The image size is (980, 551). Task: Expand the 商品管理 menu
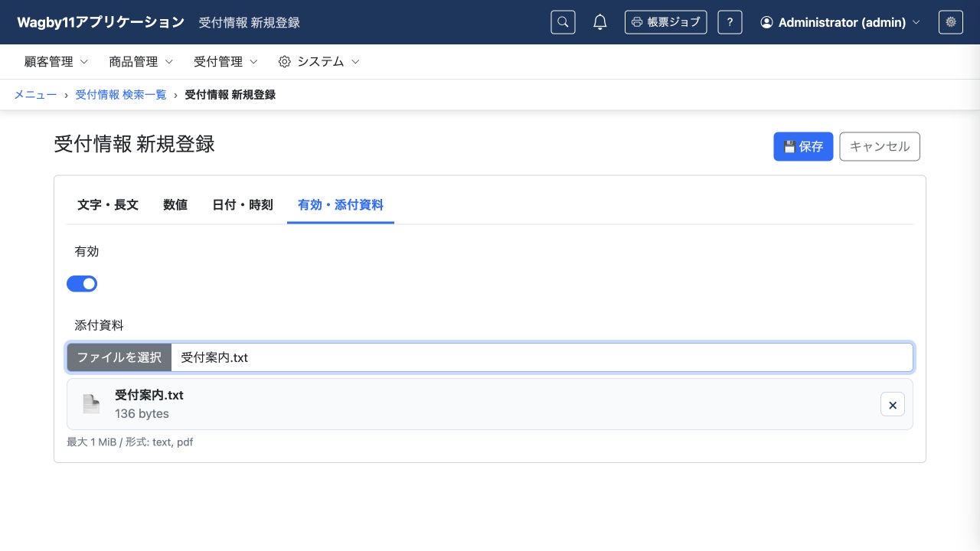pyautogui.click(x=142, y=62)
